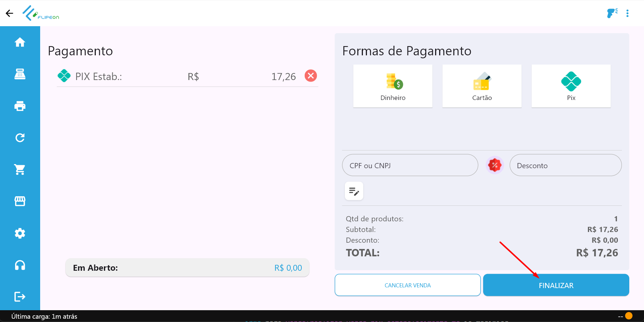Open the headset support icon
Viewport: 644px width, 322px height.
(x=20, y=265)
